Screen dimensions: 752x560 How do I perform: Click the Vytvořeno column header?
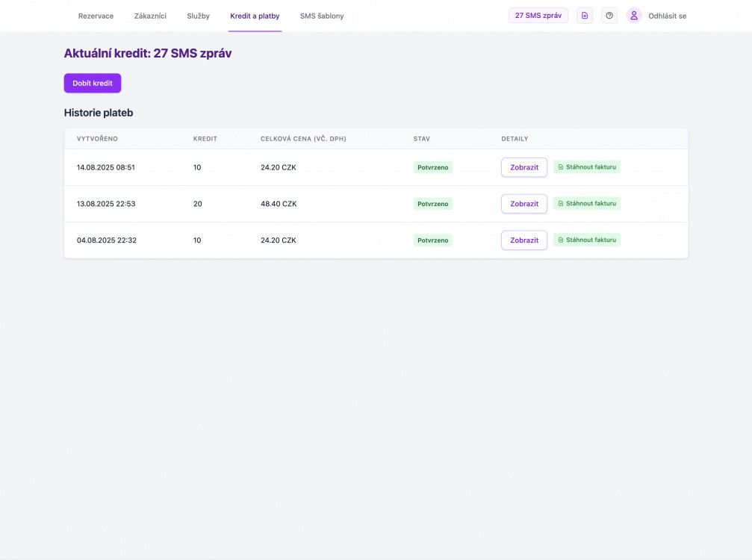tap(97, 139)
